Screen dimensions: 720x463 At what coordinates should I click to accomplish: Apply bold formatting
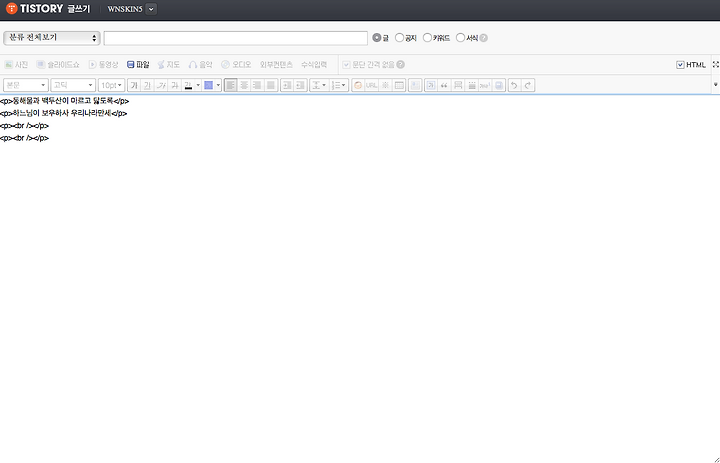[x=134, y=85]
